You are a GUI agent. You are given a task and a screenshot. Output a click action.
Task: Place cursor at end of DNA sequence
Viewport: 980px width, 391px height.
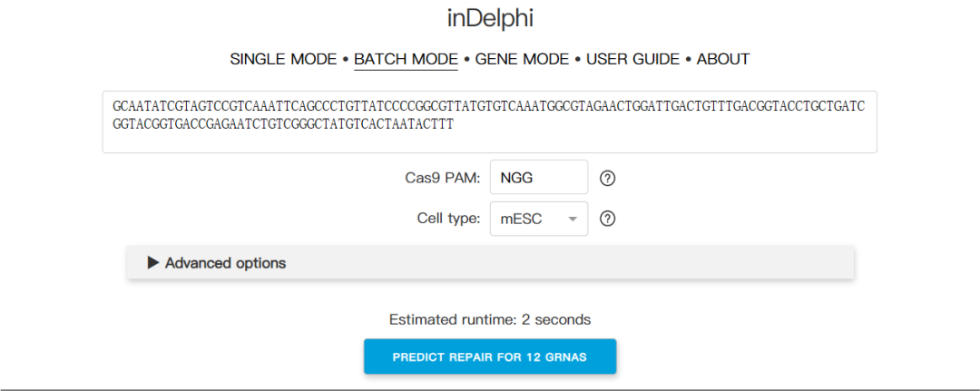[455, 124]
